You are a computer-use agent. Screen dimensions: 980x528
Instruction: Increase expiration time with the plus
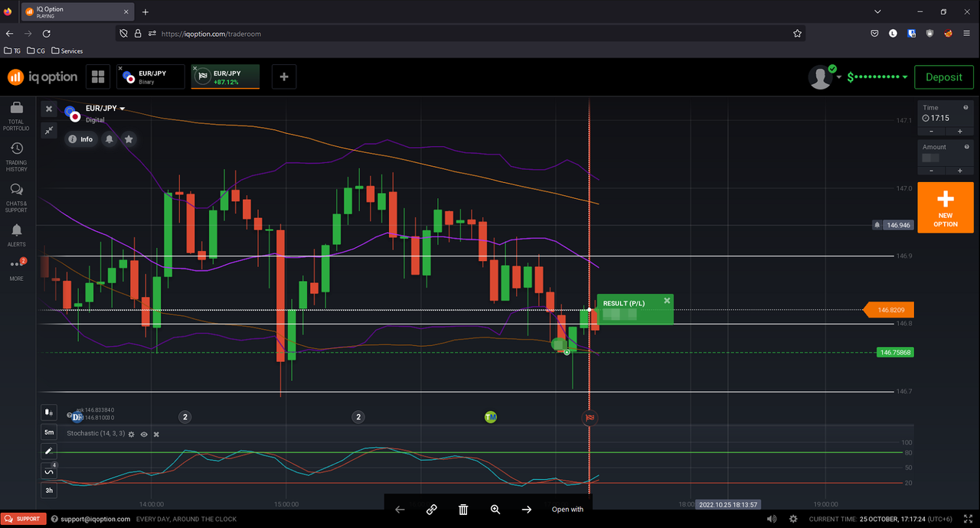[959, 132]
